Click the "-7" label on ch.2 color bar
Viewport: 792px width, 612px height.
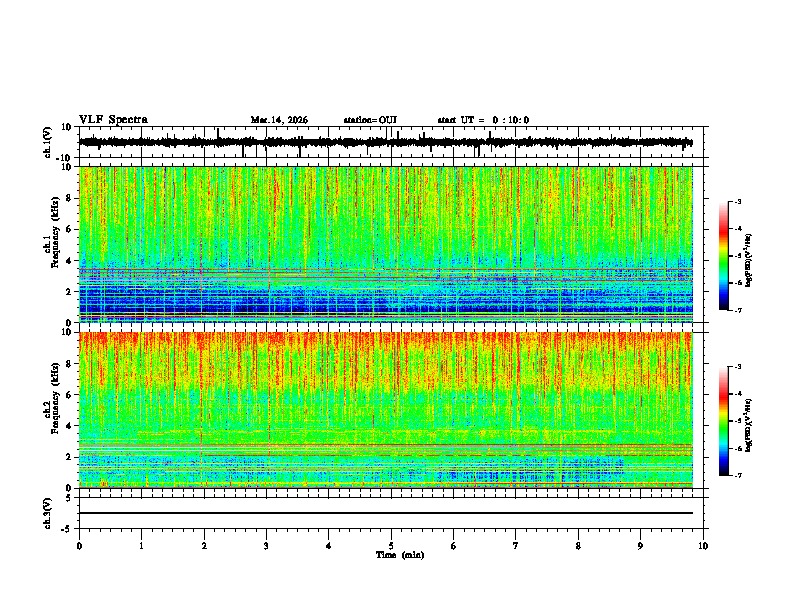coord(738,475)
